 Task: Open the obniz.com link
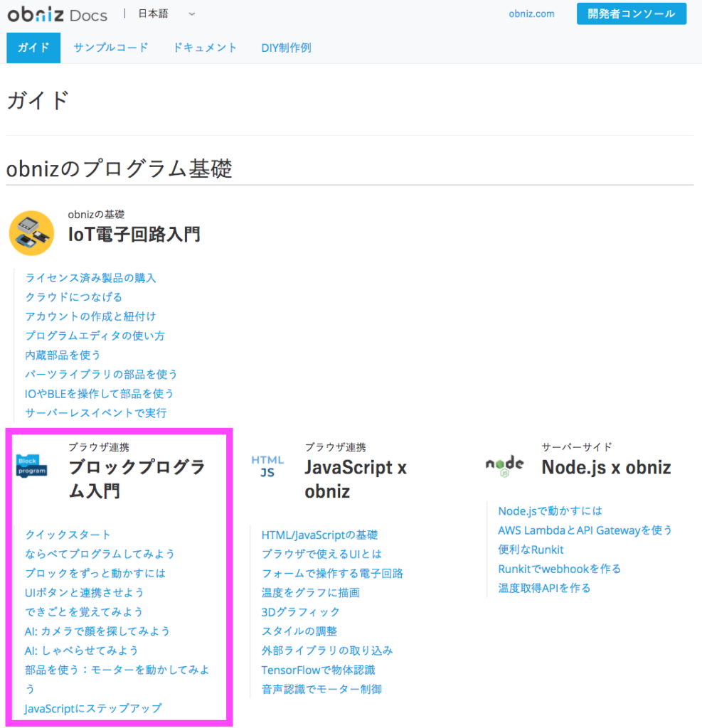point(531,14)
